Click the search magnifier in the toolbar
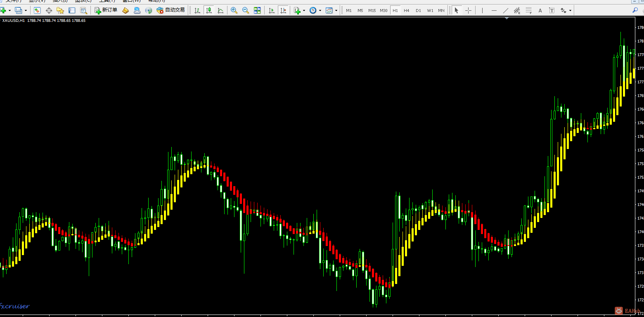 click(635, 10)
